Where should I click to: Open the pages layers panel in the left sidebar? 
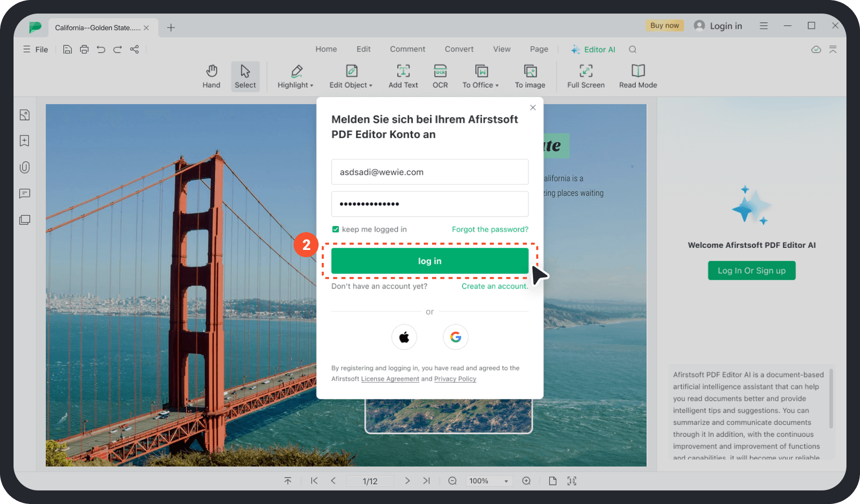click(24, 220)
